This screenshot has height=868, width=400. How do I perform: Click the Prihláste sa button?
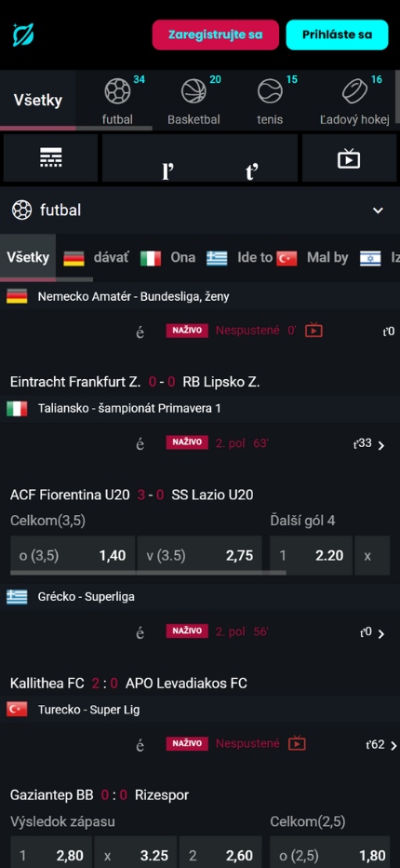pyautogui.click(x=337, y=34)
